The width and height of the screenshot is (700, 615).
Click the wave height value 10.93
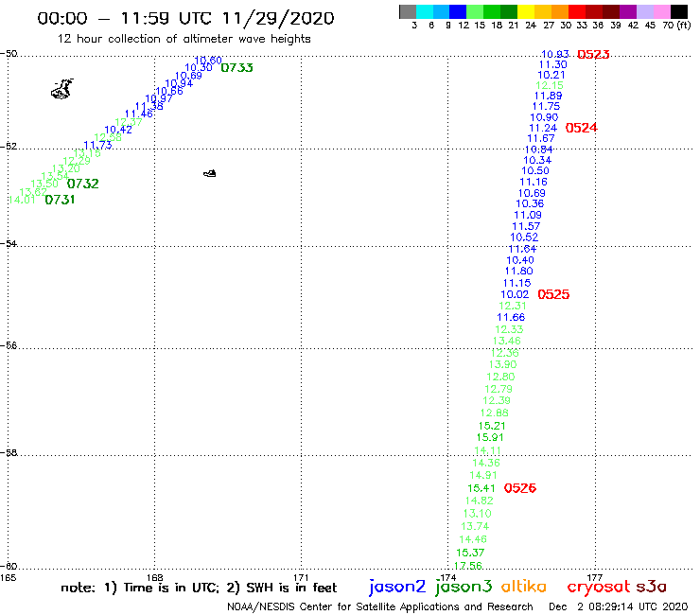(555, 55)
